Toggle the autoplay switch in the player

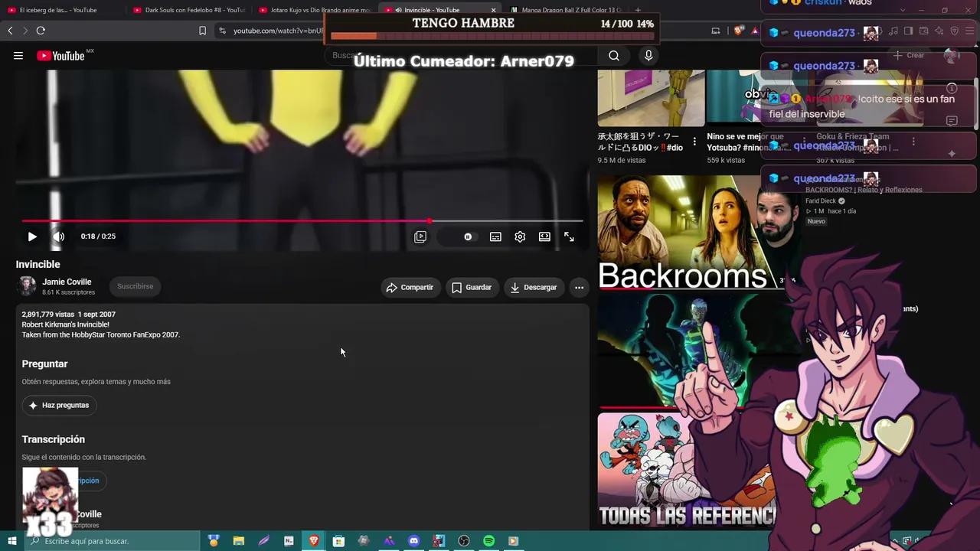coord(467,236)
